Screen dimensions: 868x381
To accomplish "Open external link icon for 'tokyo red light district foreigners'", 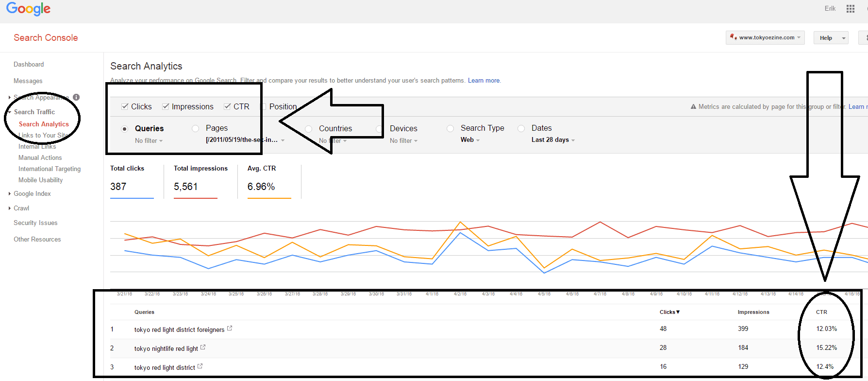I will (x=230, y=329).
